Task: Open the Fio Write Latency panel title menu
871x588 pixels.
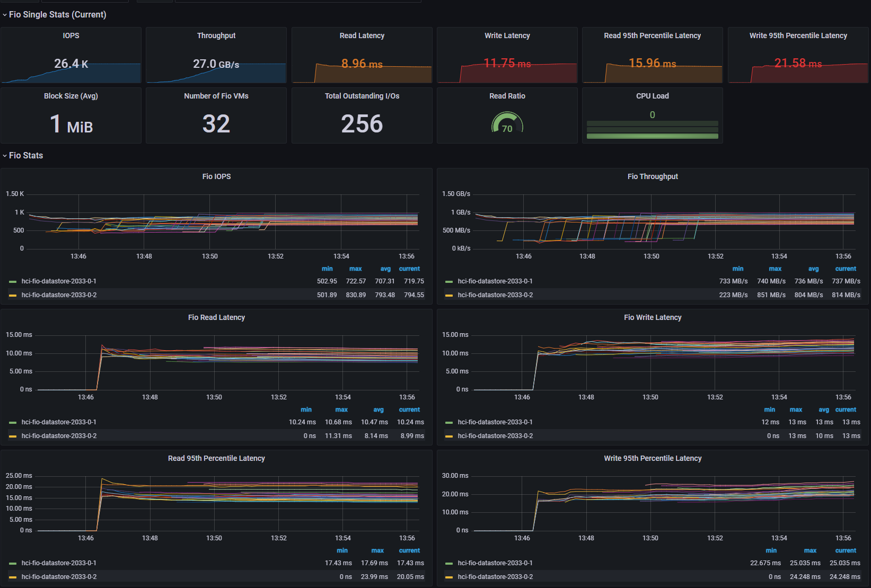Action: click(x=653, y=317)
